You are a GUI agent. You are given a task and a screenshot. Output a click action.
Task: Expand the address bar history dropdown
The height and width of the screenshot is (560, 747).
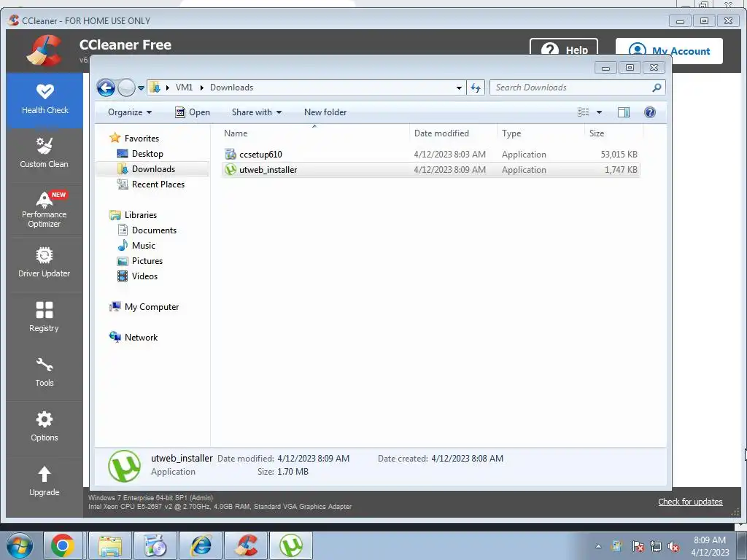coord(459,87)
